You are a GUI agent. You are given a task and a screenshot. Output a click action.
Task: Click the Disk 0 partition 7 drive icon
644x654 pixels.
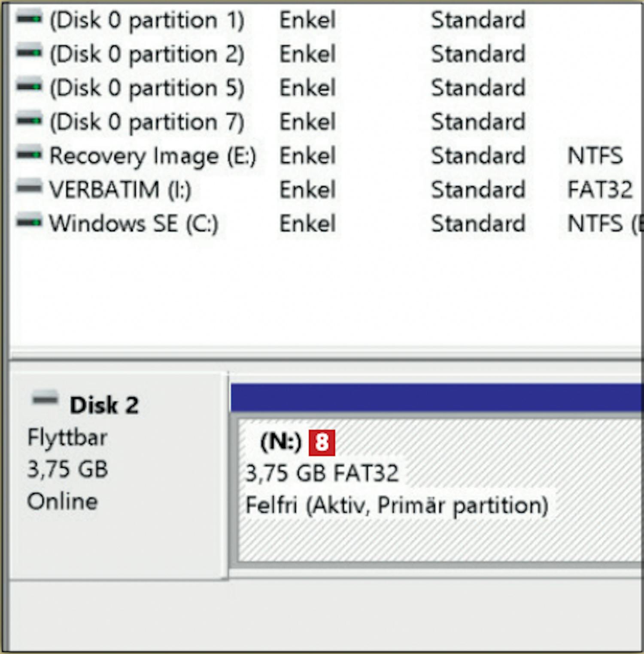coord(29,120)
